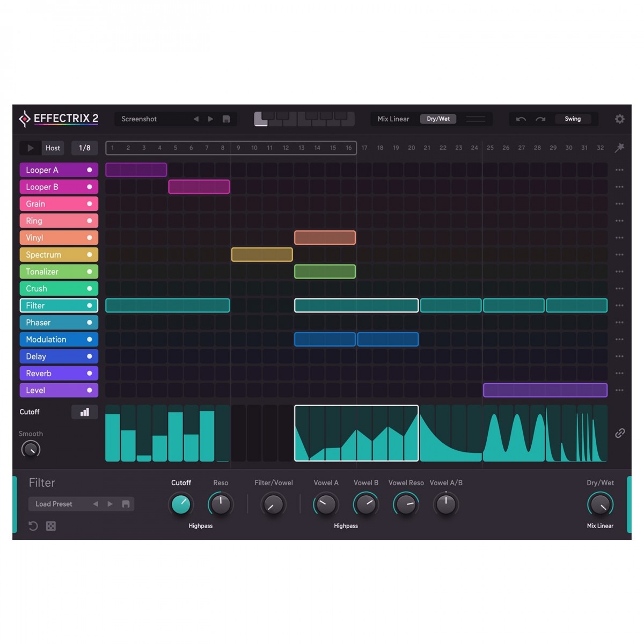Click the Host sync button

coord(53,148)
